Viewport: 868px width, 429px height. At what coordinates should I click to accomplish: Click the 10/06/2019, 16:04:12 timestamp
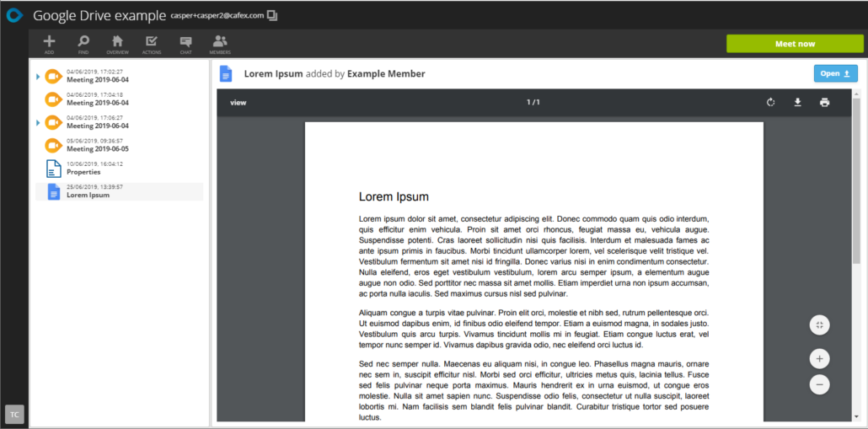pyautogui.click(x=94, y=164)
